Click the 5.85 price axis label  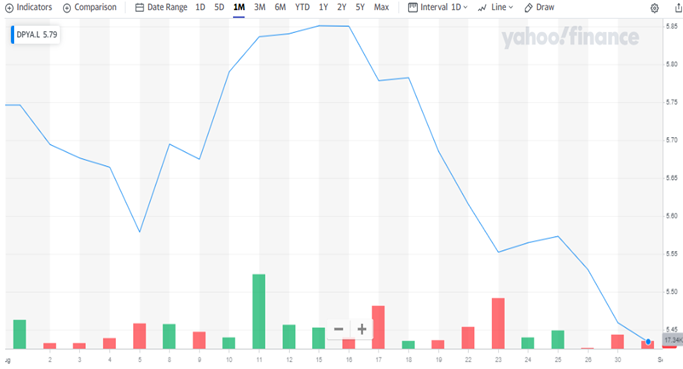click(x=671, y=26)
